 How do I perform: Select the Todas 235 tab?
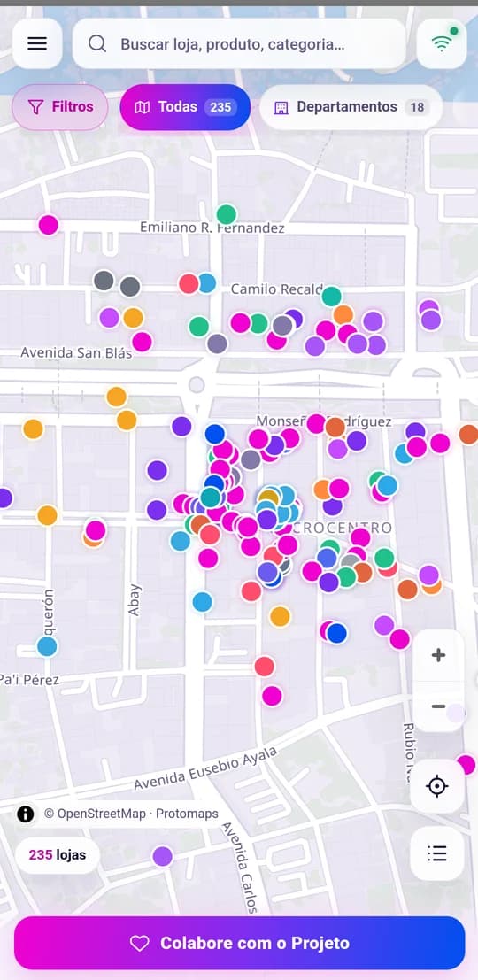[x=185, y=107]
